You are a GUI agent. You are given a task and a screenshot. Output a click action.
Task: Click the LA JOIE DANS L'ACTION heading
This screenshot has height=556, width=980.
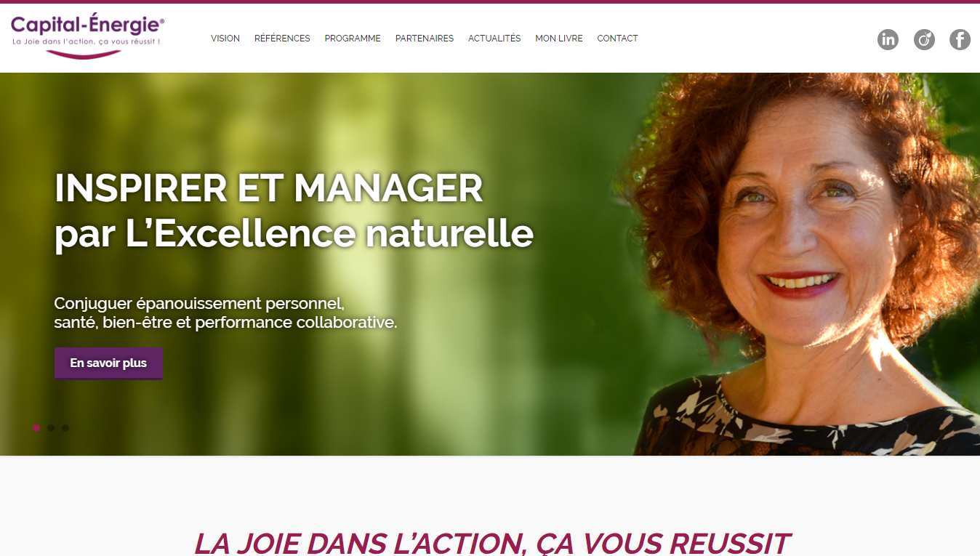tap(491, 544)
